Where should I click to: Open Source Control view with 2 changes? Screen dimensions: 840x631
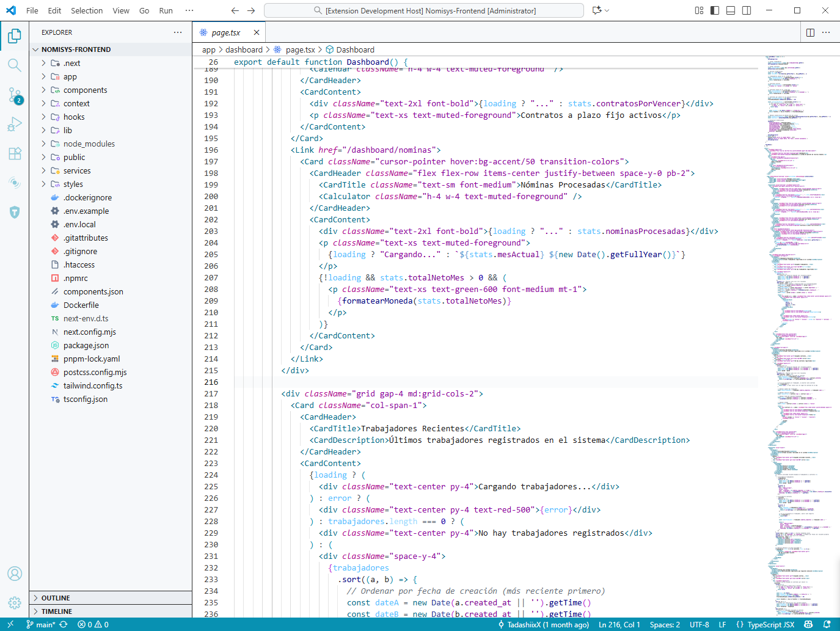pos(15,95)
